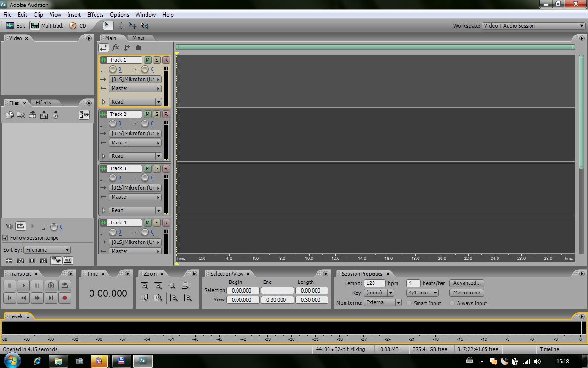588x368 pixels.
Task: Click Go to Beginning transport button
Action: click(x=10, y=298)
